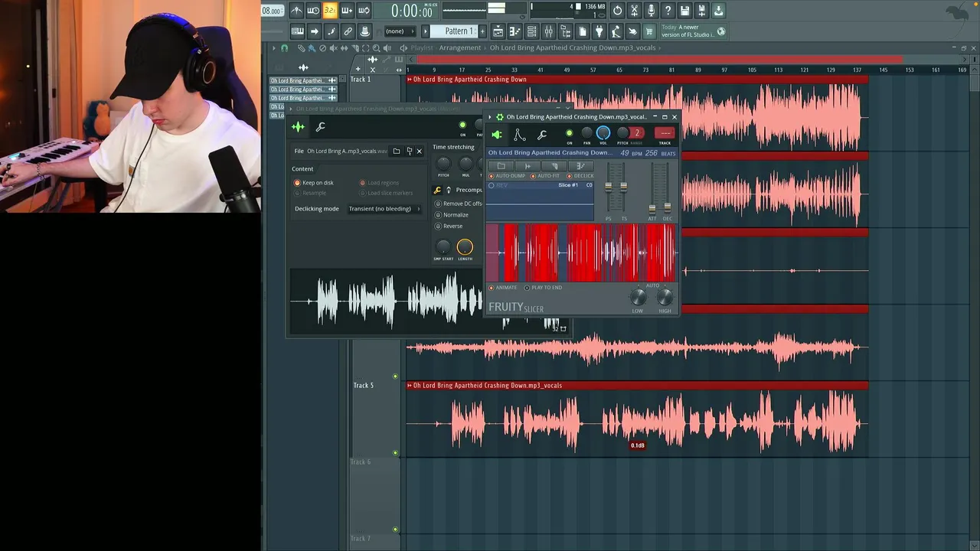Enable Normalize in precomputed effects
This screenshot has width=980, height=551.
pos(452,215)
